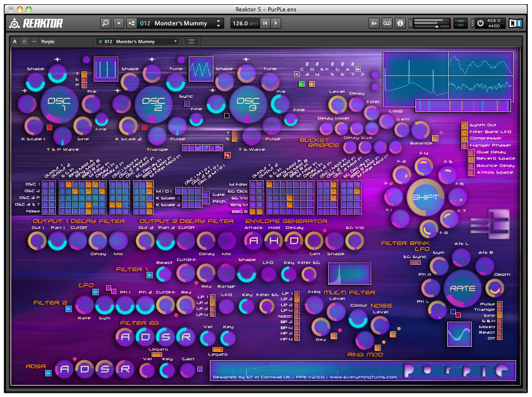Click the plus button near Balance knob
The image size is (532, 397).
[x=435, y=138]
